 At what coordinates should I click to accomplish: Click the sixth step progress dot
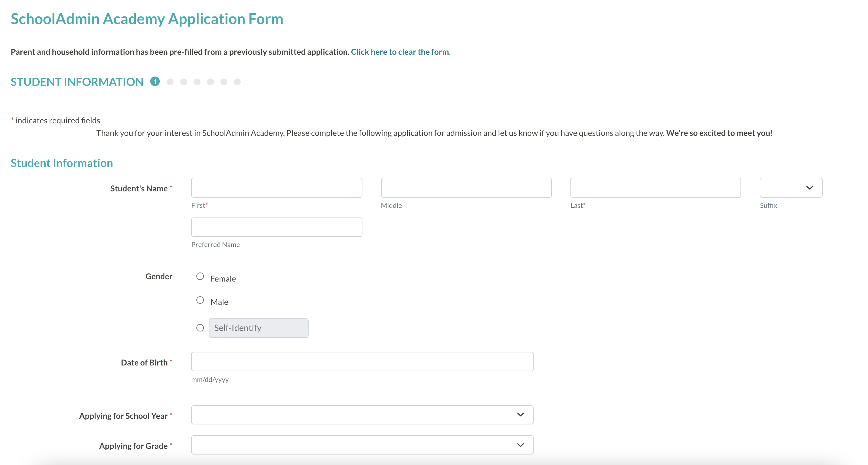coord(224,82)
